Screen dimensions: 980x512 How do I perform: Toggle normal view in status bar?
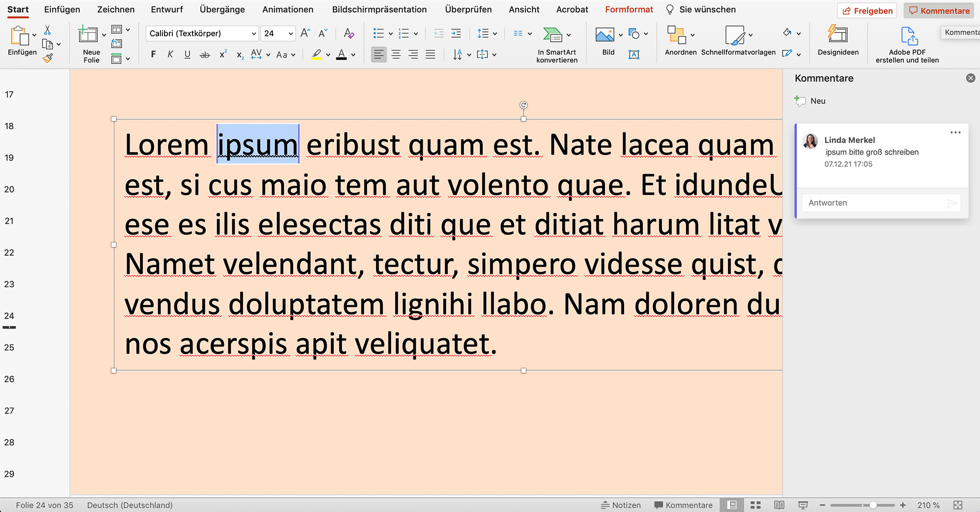click(x=732, y=505)
